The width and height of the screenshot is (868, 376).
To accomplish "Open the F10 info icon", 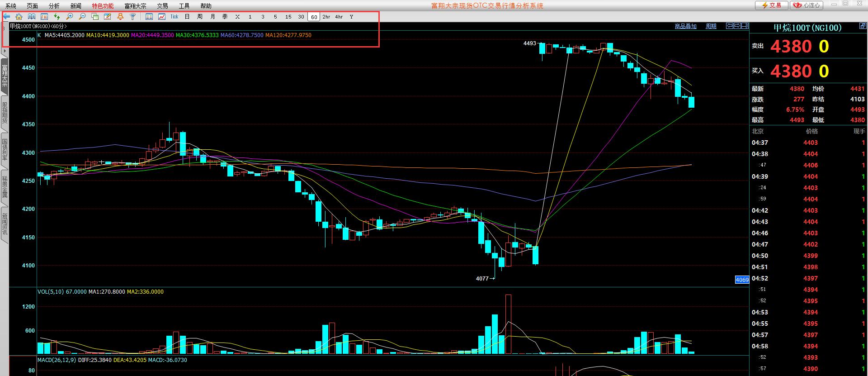I will (x=44, y=17).
